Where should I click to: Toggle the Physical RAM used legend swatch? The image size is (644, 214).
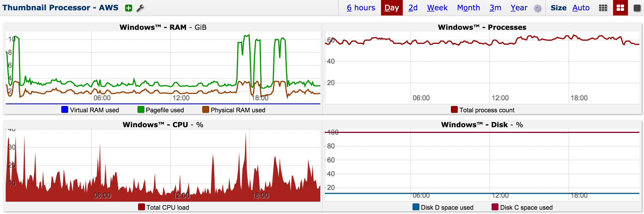pyautogui.click(x=205, y=110)
